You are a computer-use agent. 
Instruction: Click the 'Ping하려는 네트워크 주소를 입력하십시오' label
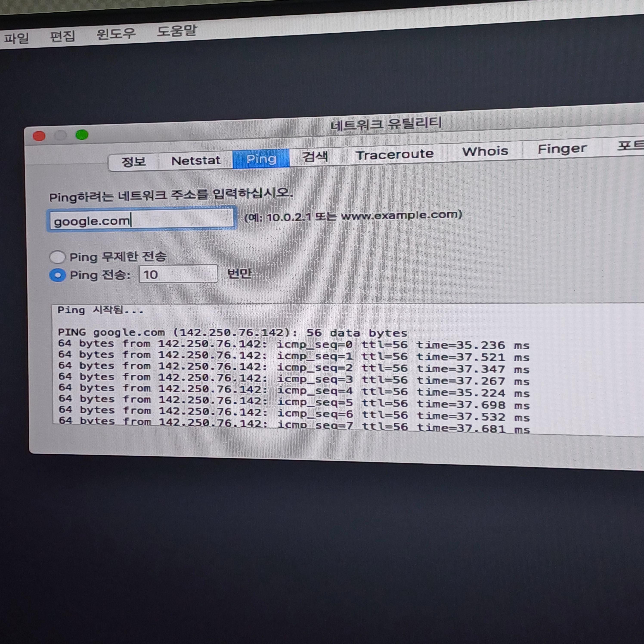171,195
